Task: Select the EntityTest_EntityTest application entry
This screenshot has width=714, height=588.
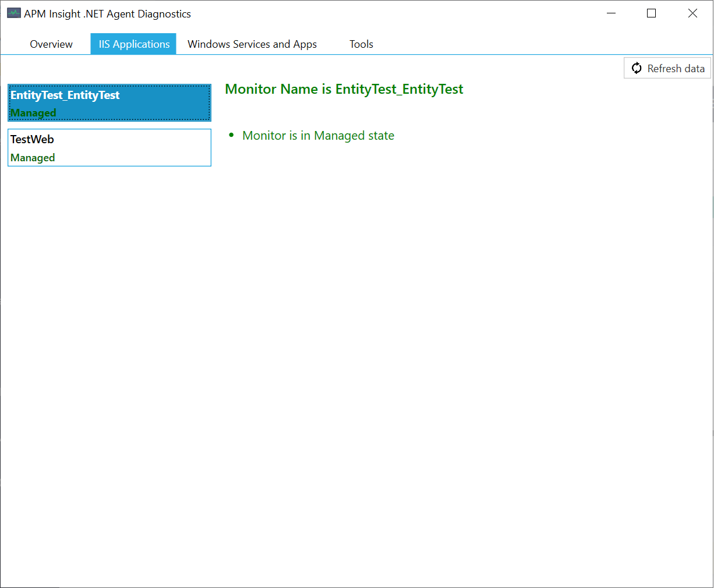Action: tap(109, 102)
